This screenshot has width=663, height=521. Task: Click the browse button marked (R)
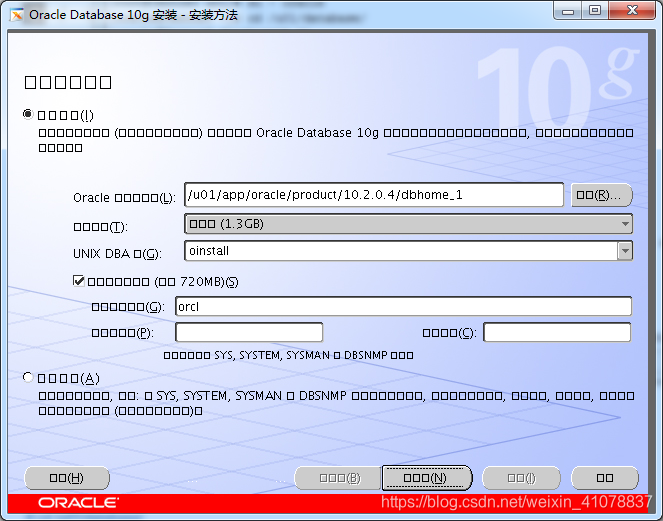tap(602, 195)
